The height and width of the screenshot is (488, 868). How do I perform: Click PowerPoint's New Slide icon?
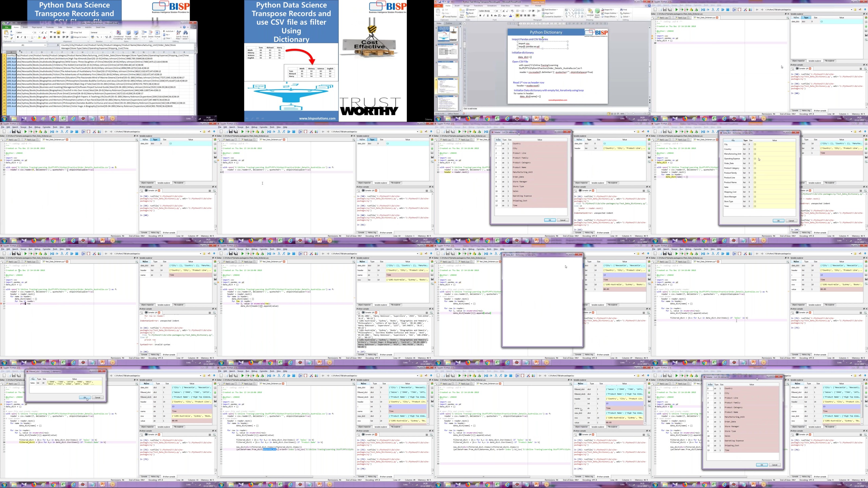tap(462, 12)
